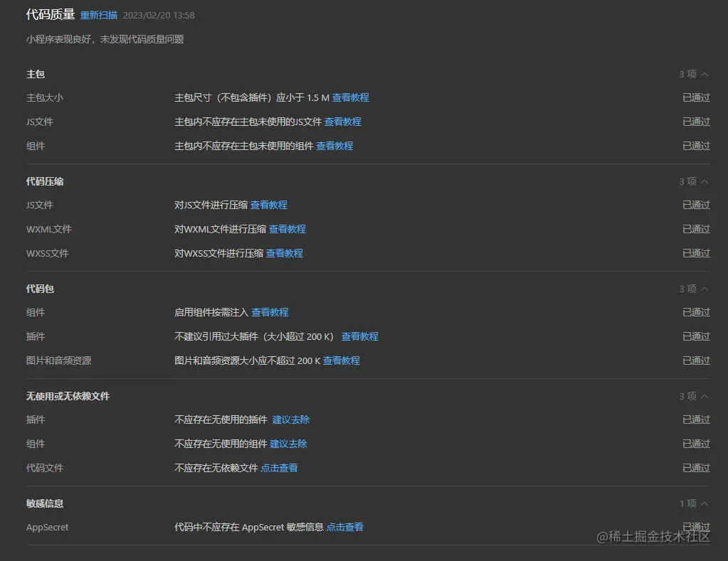
Task: Select the WXML文件 row label
Action: tap(49, 229)
